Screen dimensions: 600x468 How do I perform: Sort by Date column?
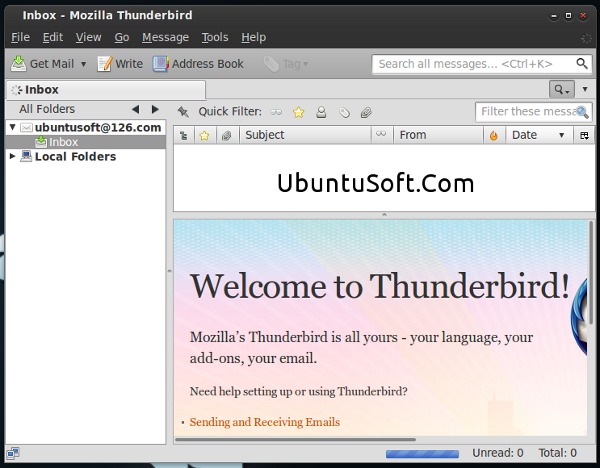click(539, 135)
